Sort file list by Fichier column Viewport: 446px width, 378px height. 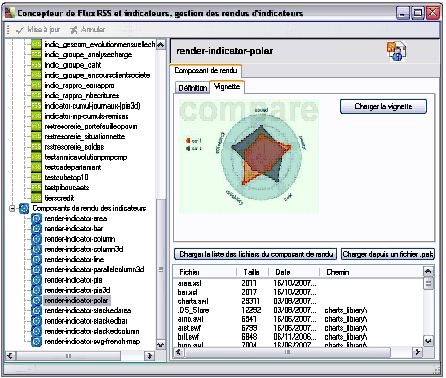[204, 272]
